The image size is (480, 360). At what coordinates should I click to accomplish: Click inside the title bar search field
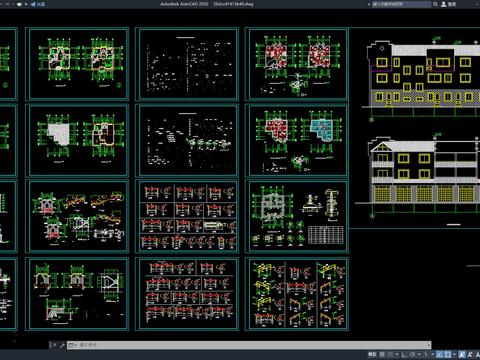[402, 4]
